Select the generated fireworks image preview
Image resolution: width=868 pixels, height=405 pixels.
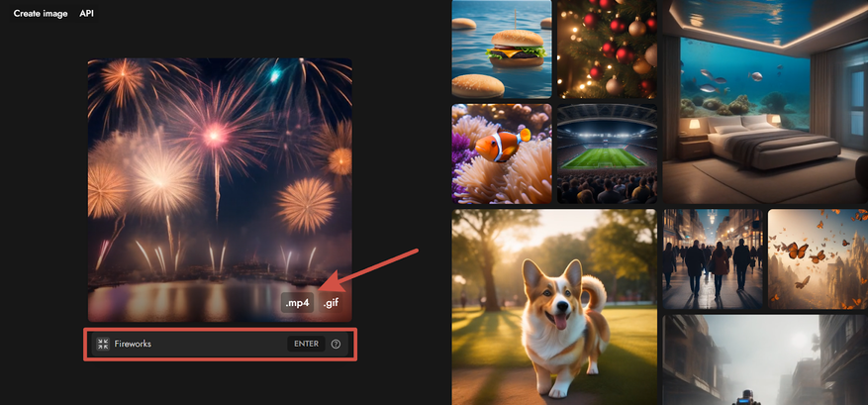pyautogui.click(x=220, y=190)
